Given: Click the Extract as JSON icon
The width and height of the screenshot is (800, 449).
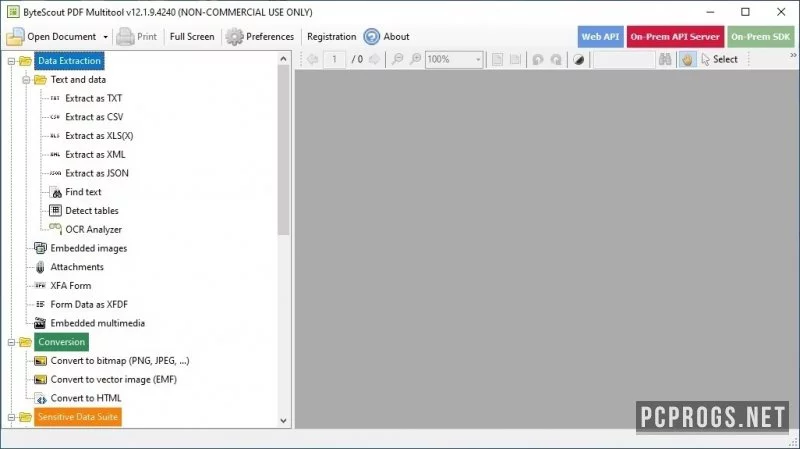Looking at the screenshot, I should click(x=55, y=173).
